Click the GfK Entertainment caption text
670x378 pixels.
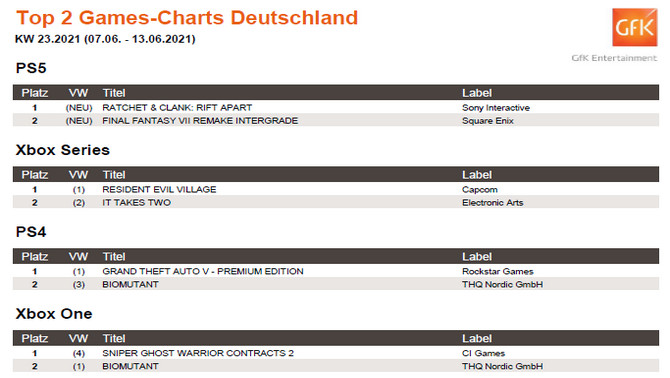(x=614, y=58)
